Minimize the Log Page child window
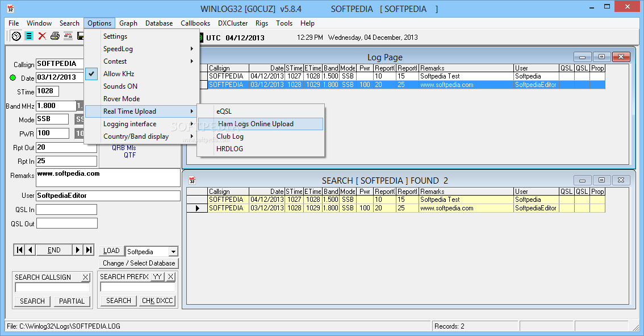The image size is (644, 336). [583, 57]
